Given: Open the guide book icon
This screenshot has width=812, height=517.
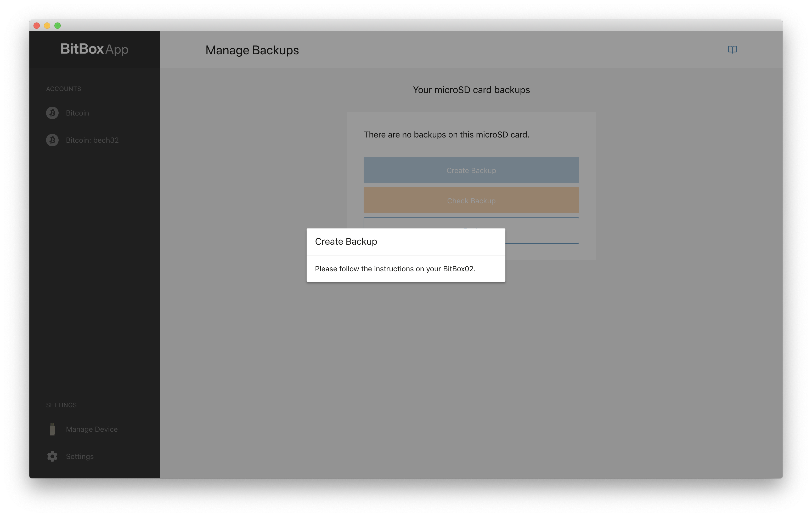Looking at the screenshot, I should [x=732, y=50].
